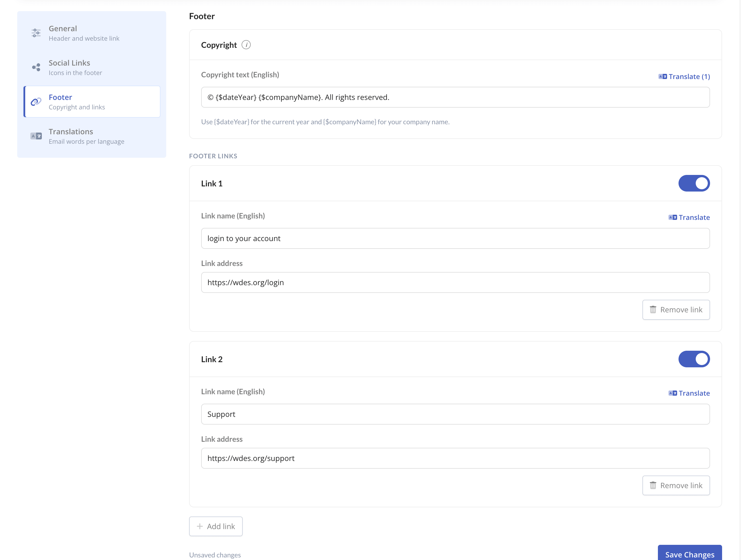Click the translate icon beside Translate (1)

click(662, 77)
